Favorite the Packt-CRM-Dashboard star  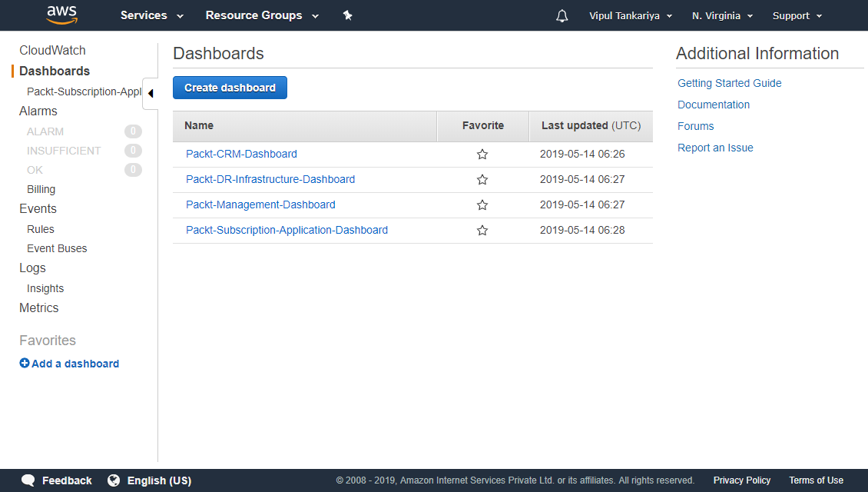tap(482, 154)
